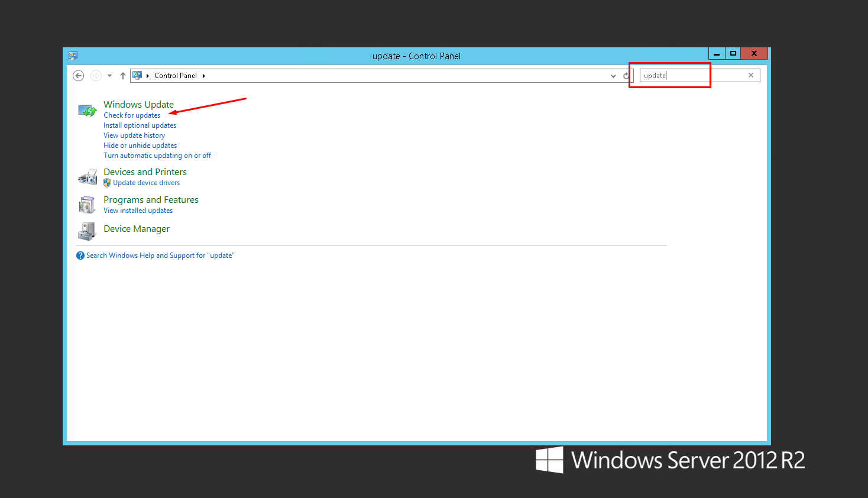Open View installed updates link
This screenshot has width=868, height=498.
click(x=138, y=211)
